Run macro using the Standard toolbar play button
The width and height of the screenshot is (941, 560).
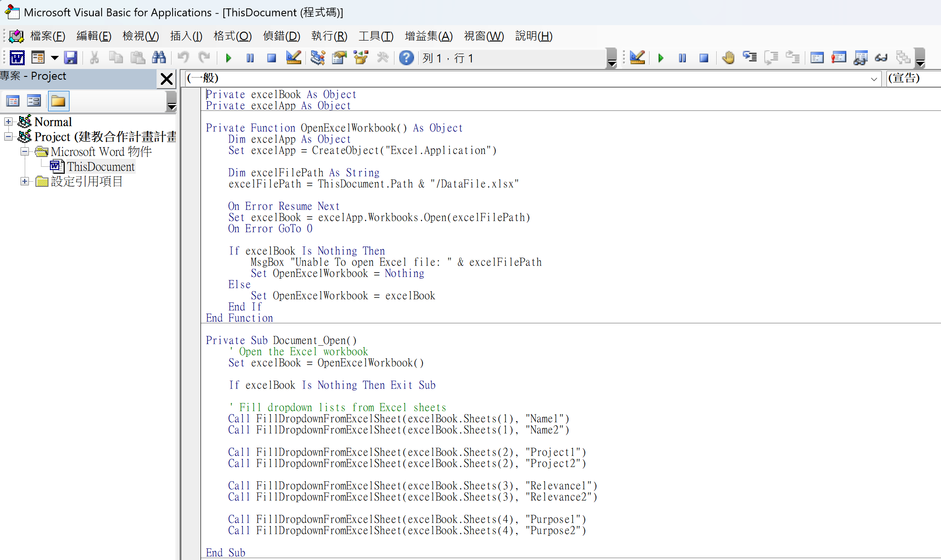(228, 58)
